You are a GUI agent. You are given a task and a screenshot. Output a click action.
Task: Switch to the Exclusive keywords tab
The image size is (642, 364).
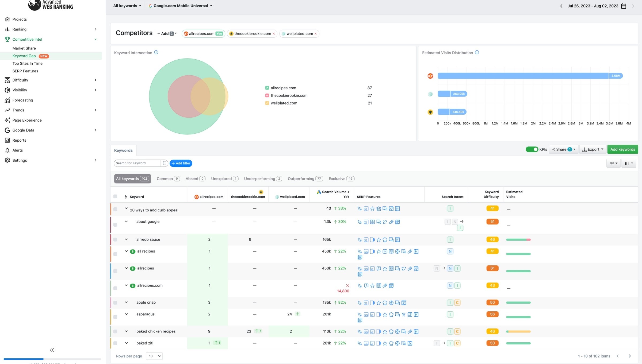[x=341, y=179]
